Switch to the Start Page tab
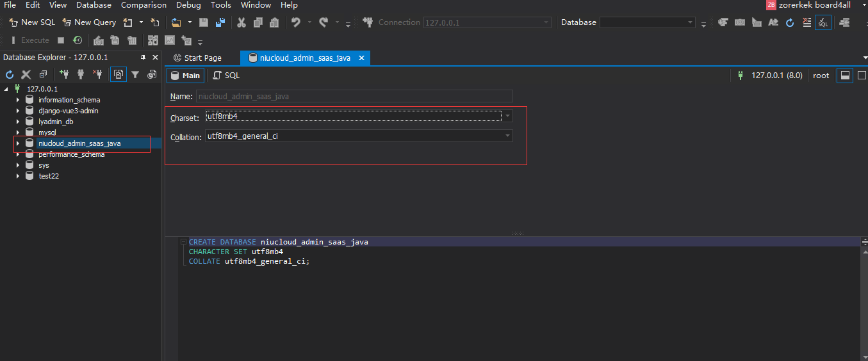Image resolution: width=868 pixels, height=361 pixels. tap(197, 58)
